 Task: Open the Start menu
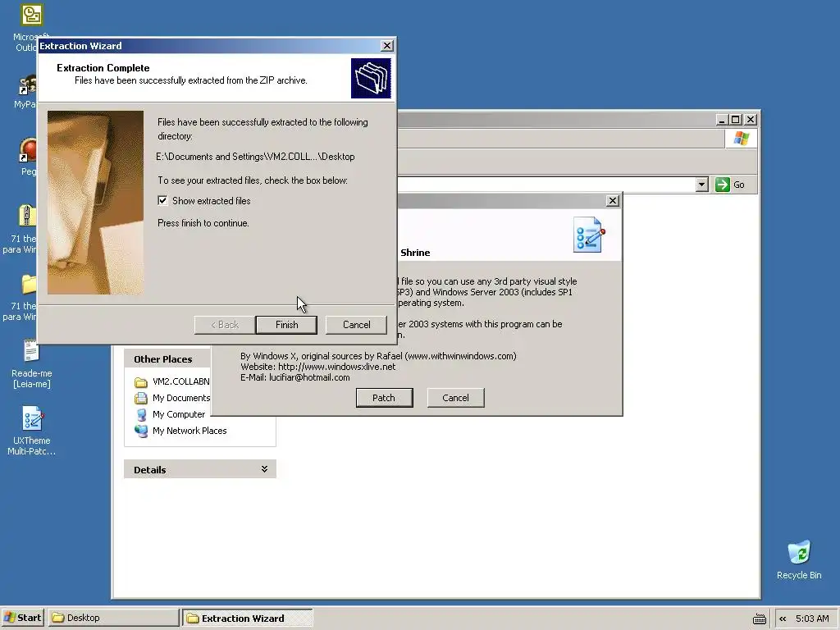pos(22,618)
